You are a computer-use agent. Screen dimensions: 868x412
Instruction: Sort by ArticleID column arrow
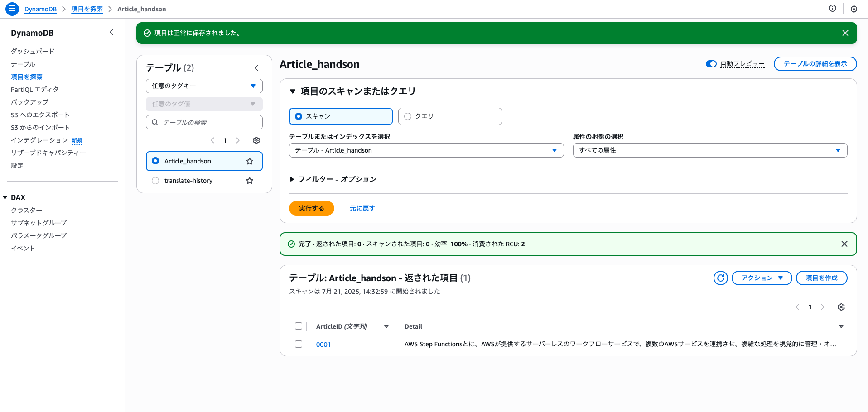click(x=386, y=326)
